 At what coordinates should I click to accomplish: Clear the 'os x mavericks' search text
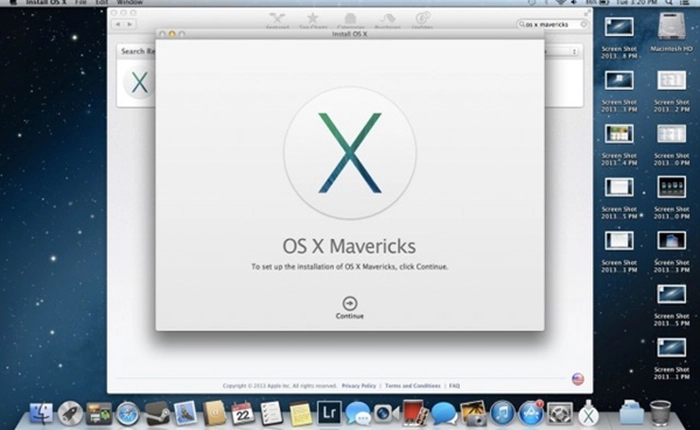click(x=583, y=25)
